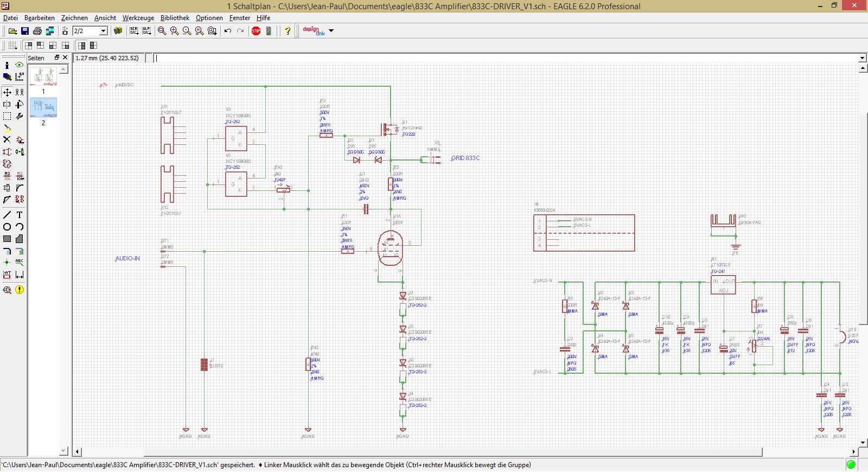Viewport: 868px width, 472px height.
Task: Select the Show (eye) tool
Action: [x=20, y=65]
